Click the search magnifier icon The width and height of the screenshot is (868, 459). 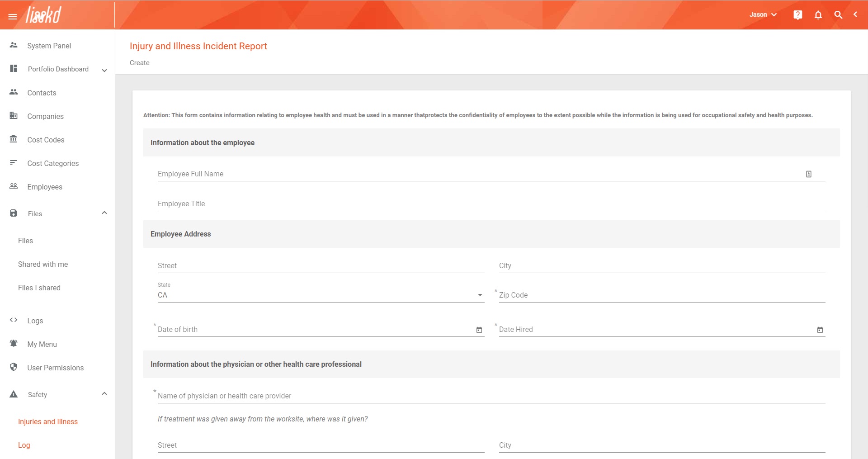click(x=838, y=15)
